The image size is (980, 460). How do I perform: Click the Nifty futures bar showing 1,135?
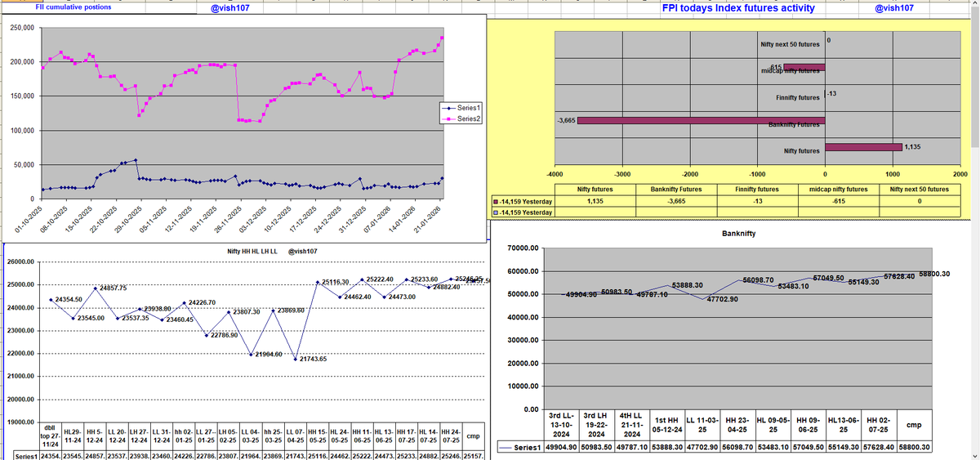tap(863, 147)
